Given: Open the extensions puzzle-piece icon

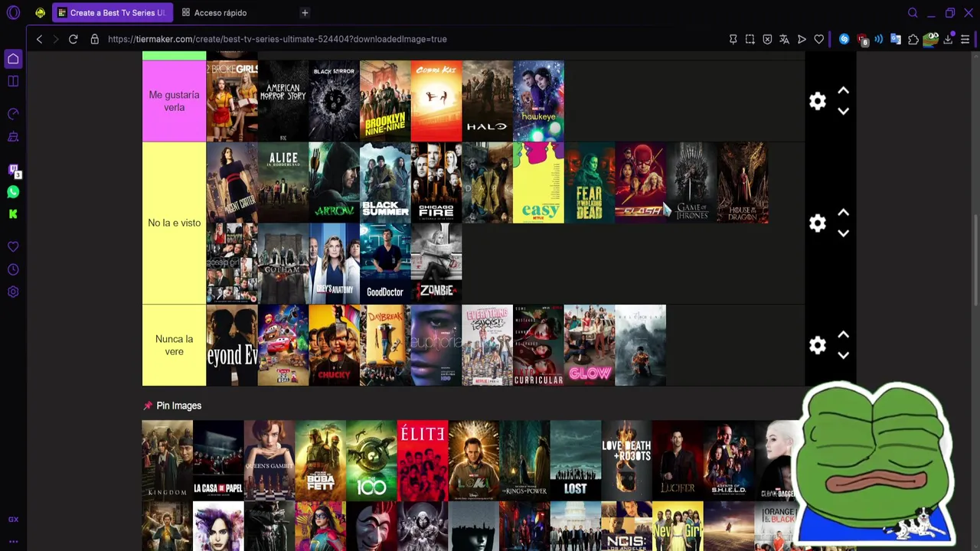Looking at the screenshot, I should pyautogui.click(x=913, y=39).
